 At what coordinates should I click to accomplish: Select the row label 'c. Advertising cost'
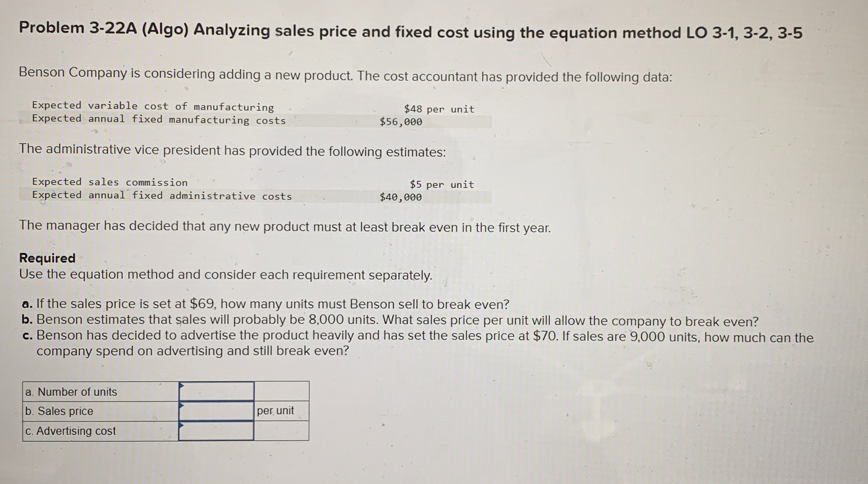pyautogui.click(x=70, y=432)
